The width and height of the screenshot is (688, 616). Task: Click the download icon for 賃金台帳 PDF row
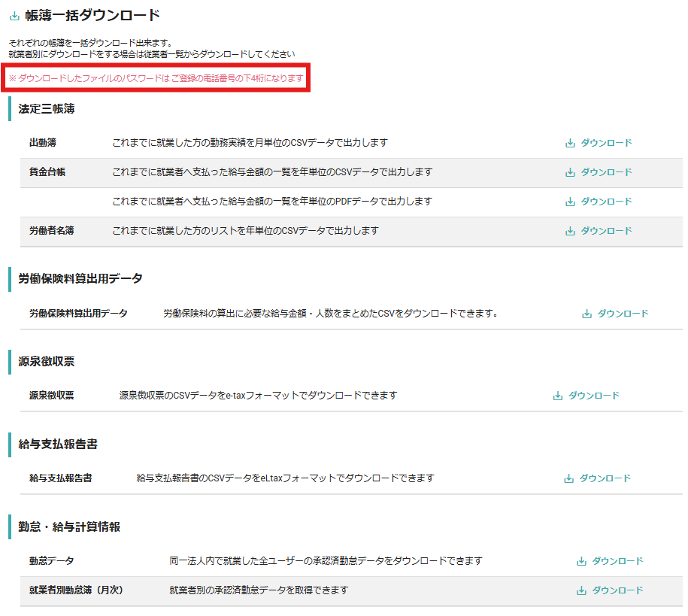click(x=570, y=202)
